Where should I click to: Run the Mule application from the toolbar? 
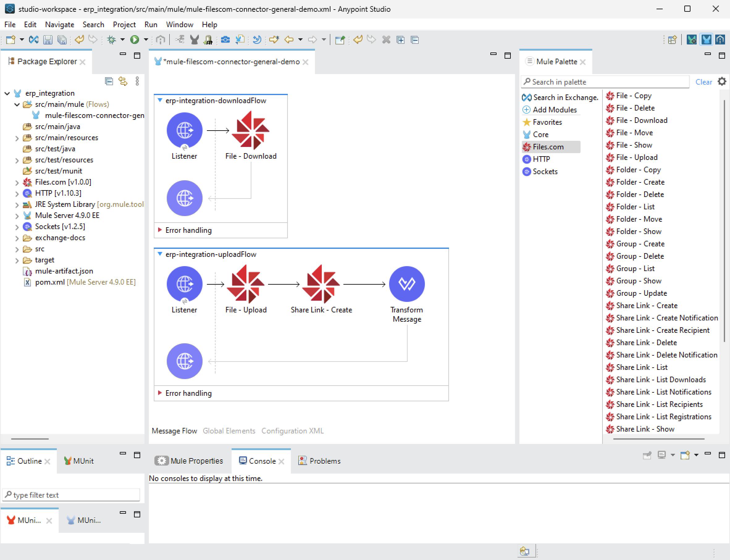click(x=135, y=40)
